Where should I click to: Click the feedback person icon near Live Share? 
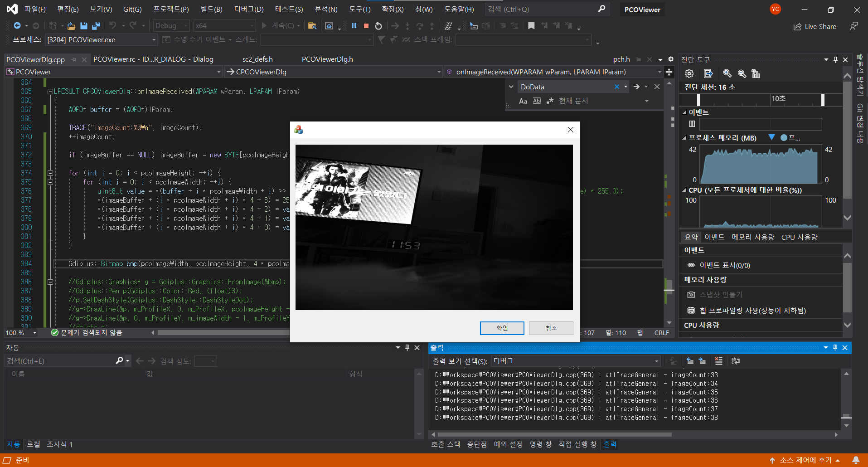tap(854, 26)
